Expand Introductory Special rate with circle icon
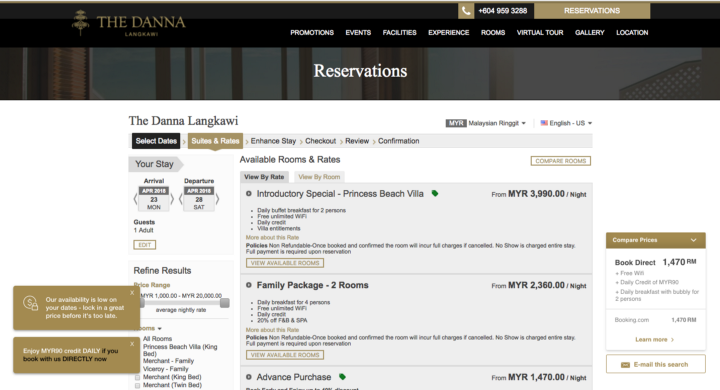This screenshot has width=720, height=390. (248, 194)
